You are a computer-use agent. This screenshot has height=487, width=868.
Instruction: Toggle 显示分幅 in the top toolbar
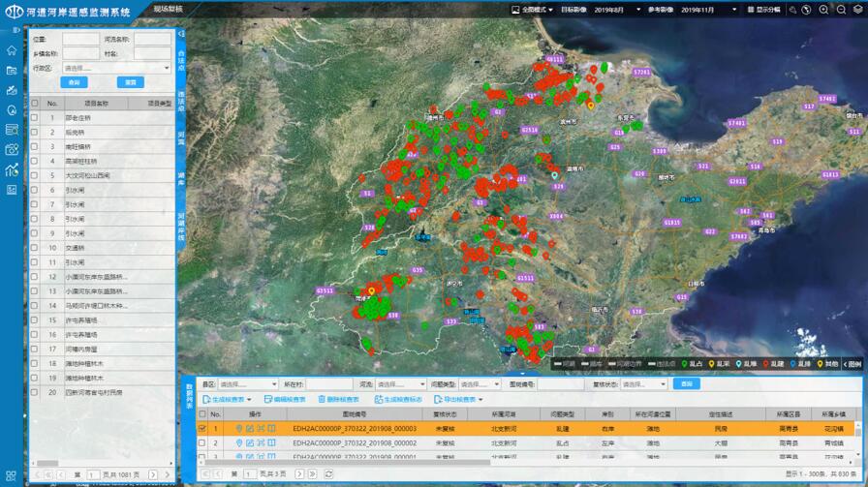tap(764, 10)
